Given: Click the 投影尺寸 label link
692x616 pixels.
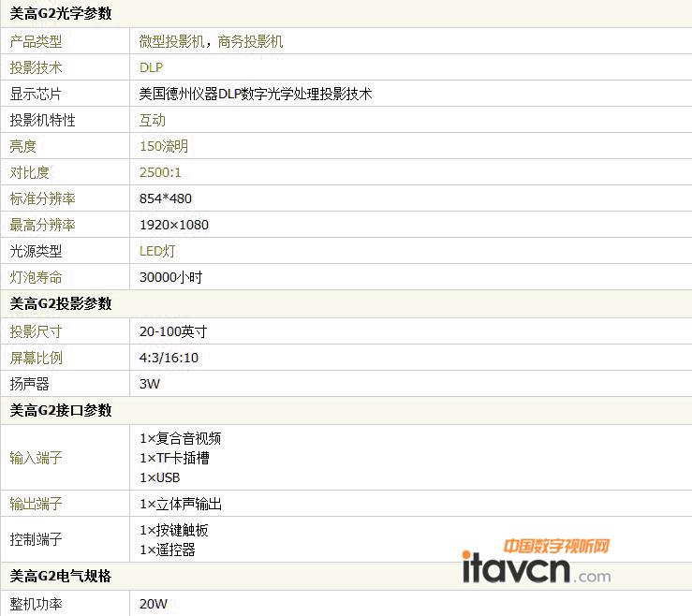Looking at the screenshot, I should click(x=36, y=331).
